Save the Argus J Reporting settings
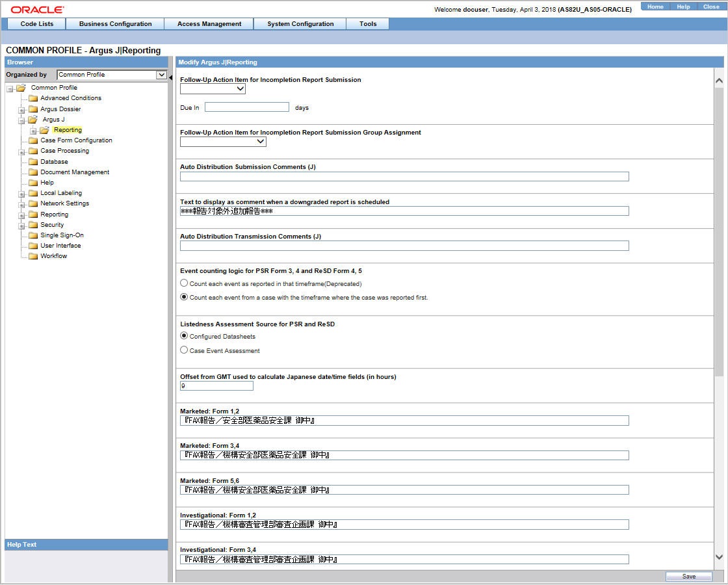The height and width of the screenshot is (585, 728). click(688, 576)
